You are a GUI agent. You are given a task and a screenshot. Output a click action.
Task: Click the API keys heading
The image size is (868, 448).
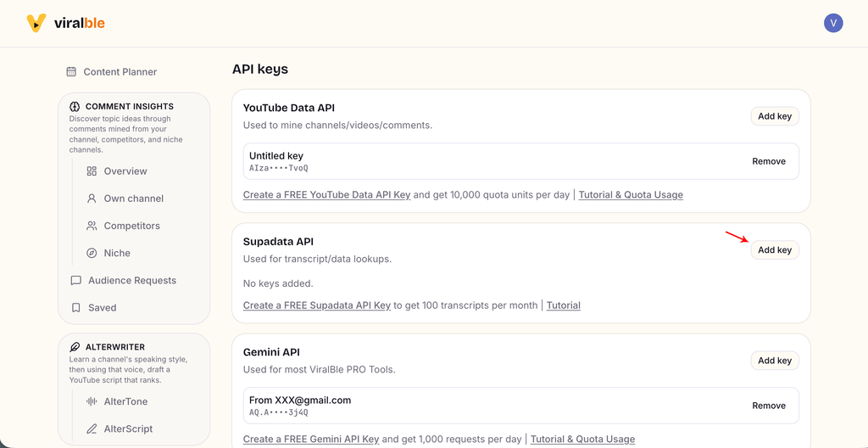click(260, 70)
